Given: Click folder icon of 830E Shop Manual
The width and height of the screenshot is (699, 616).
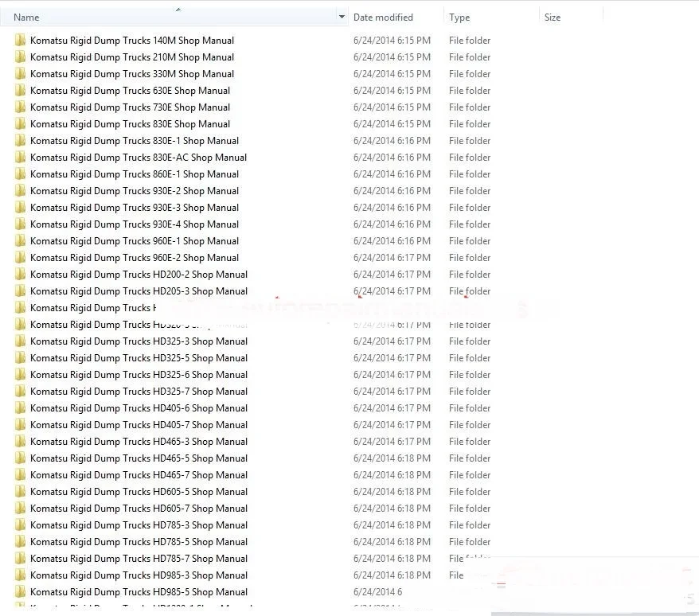Looking at the screenshot, I should click(20, 124).
